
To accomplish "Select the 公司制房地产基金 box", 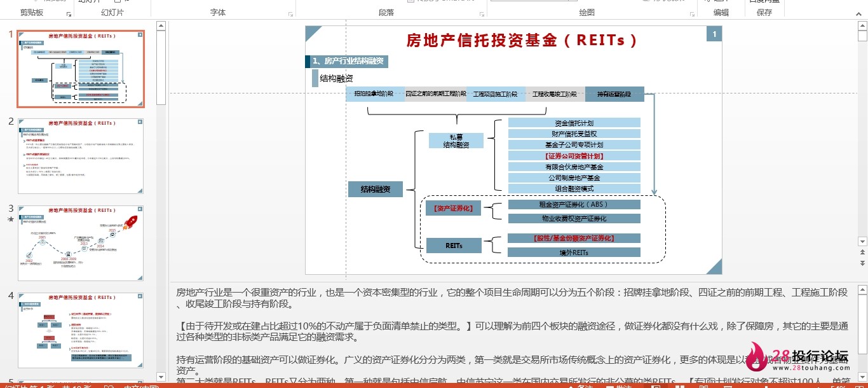I will pos(574,177).
